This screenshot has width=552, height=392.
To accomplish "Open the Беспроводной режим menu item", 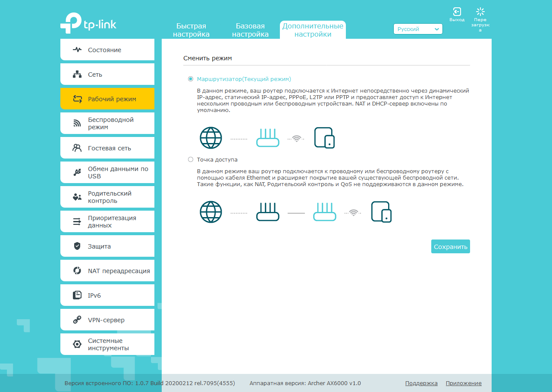I will pos(107,123).
